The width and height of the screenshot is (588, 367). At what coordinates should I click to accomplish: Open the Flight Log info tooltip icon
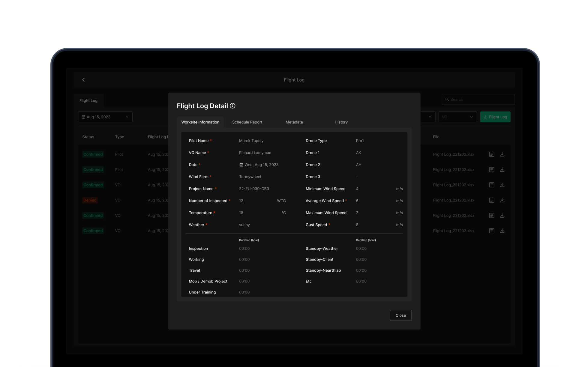point(233,106)
